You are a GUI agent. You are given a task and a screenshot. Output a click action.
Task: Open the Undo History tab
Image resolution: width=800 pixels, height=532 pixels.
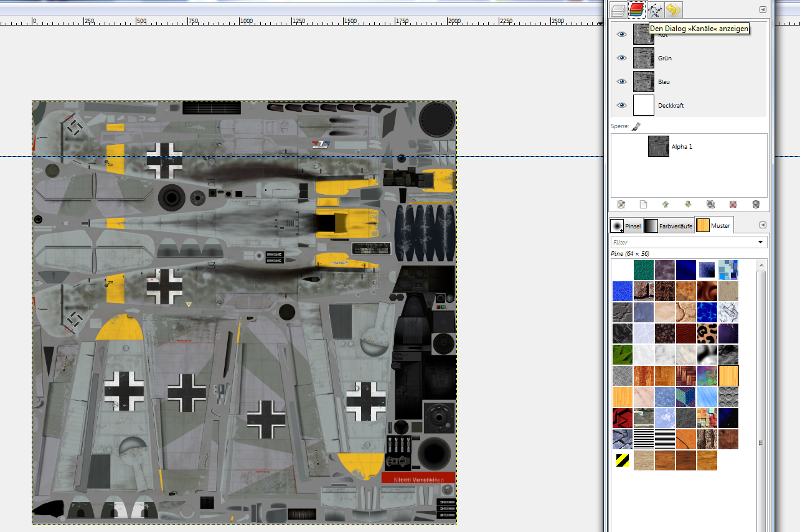tap(673, 10)
